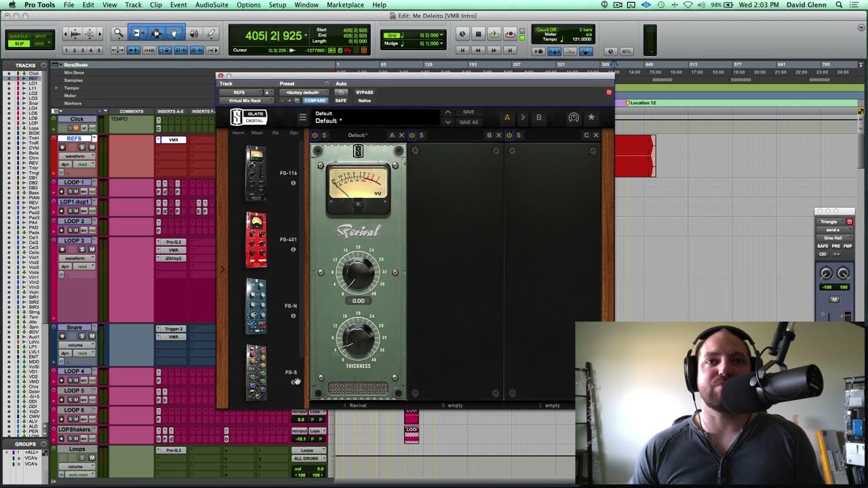Select the Zoomer magnifier tool
Screen dimensions: 868x488
(119, 33)
